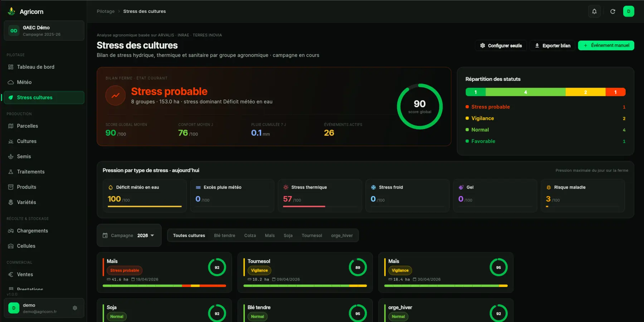Open the GAEC Démo farm selector
The image size is (644, 322).
44,31
